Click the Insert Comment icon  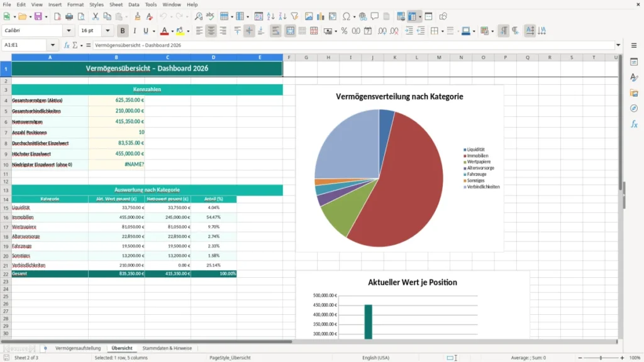(x=375, y=16)
